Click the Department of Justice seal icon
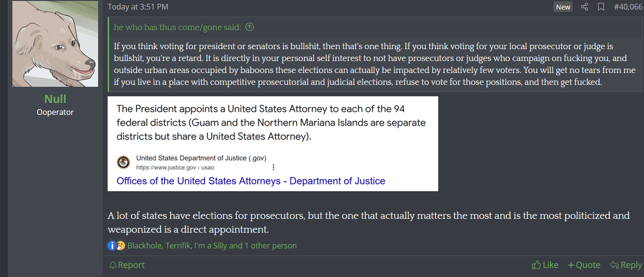 click(x=123, y=162)
